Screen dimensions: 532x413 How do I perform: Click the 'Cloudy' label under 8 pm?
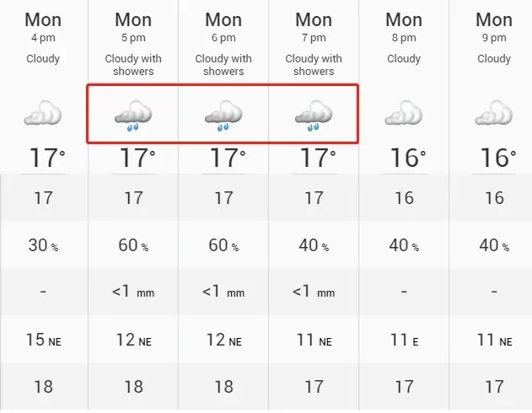coord(404,59)
